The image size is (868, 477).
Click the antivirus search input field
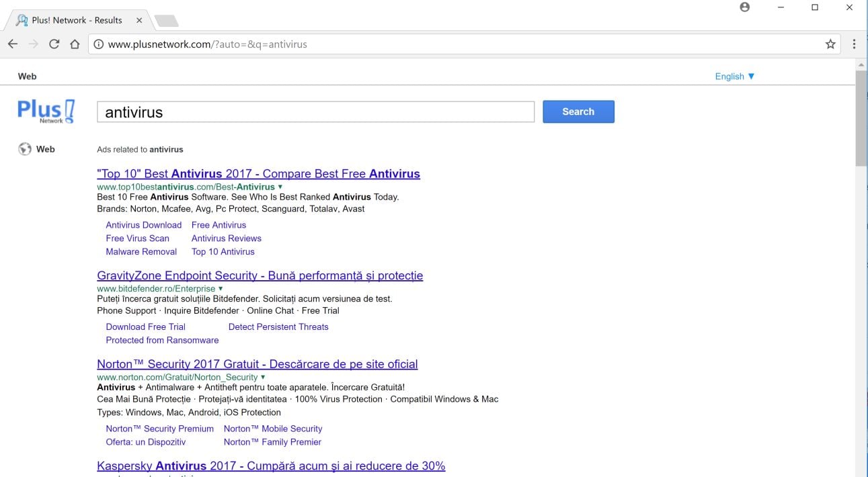[x=315, y=112]
